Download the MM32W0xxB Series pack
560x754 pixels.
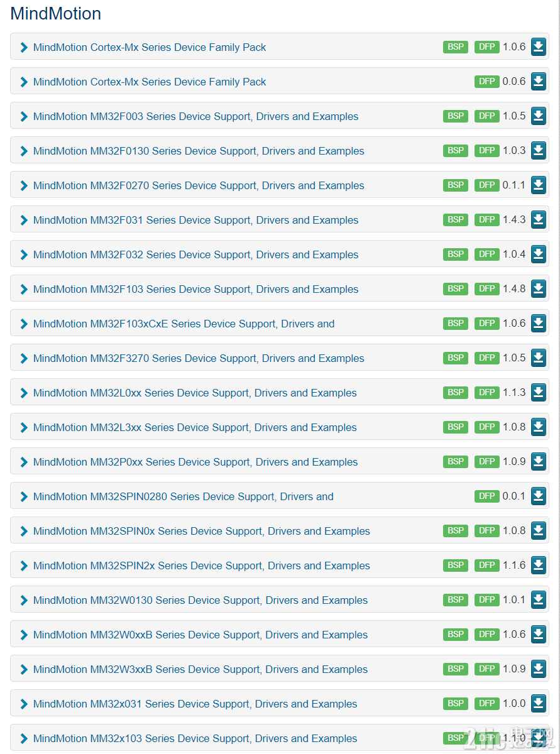[x=539, y=635]
